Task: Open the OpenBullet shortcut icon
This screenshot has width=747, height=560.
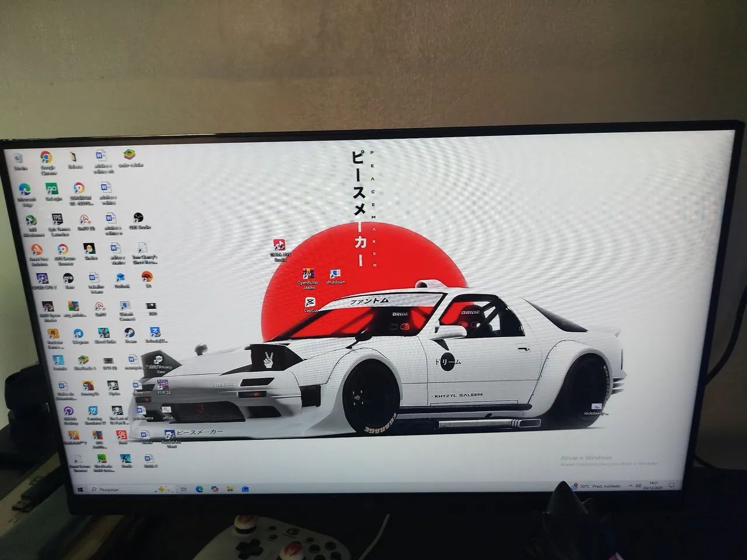Action: click(x=307, y=274)
